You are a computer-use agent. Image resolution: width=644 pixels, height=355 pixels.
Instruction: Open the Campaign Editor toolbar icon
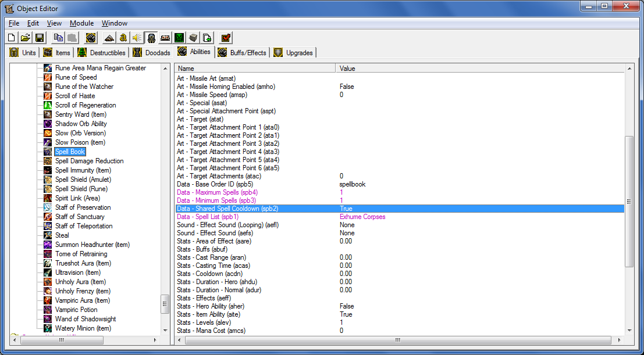165,38
